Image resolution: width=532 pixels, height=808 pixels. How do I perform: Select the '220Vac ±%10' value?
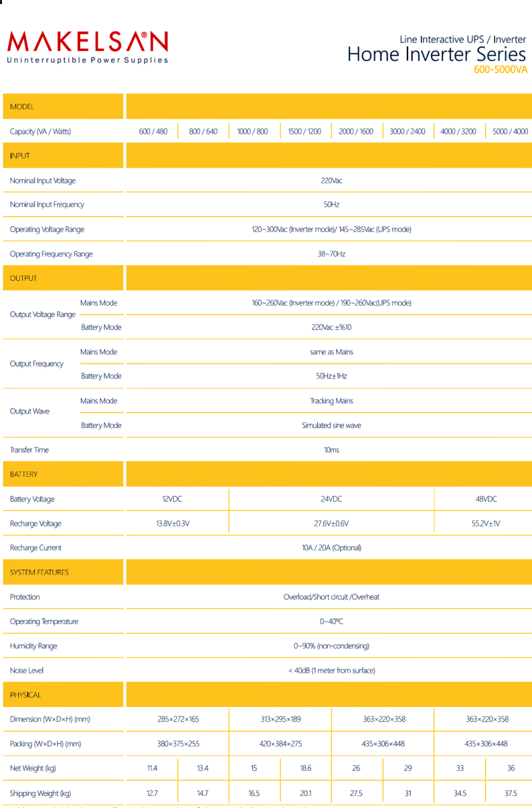331,327
